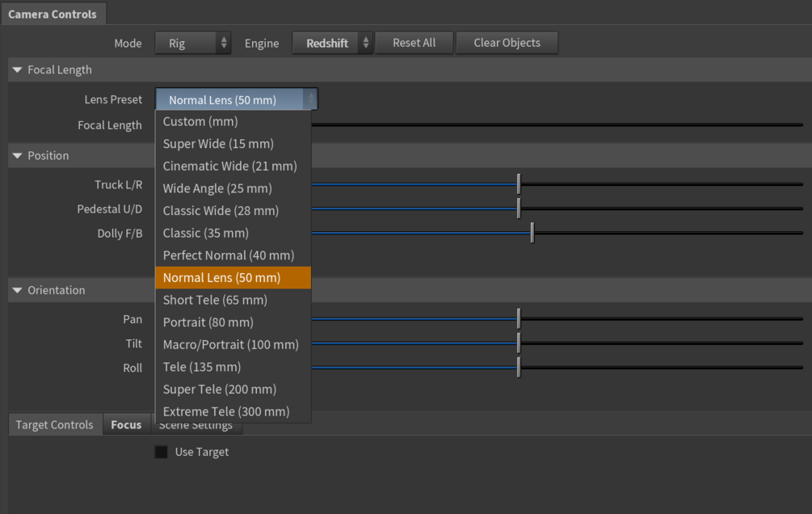Screen dimensions: 812x514
Task: Select Custom (mm) from the list
Action: [x=200, y=122]
